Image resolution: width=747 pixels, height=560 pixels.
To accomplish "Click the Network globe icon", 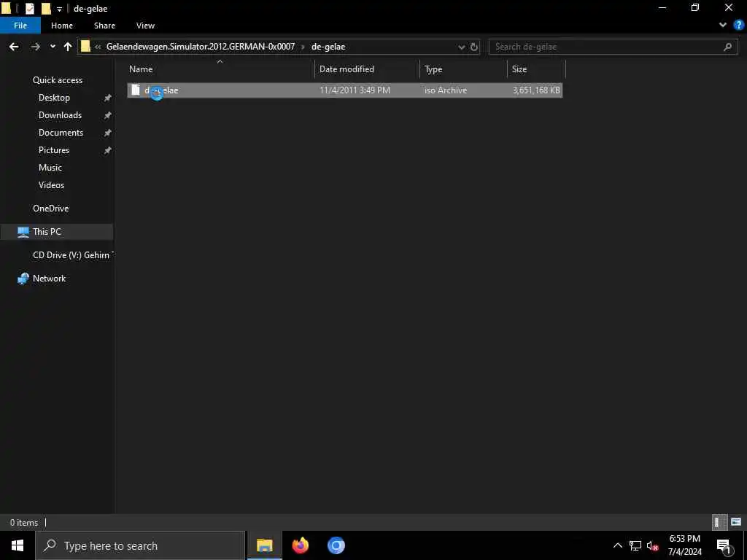I will coord(23,279).
